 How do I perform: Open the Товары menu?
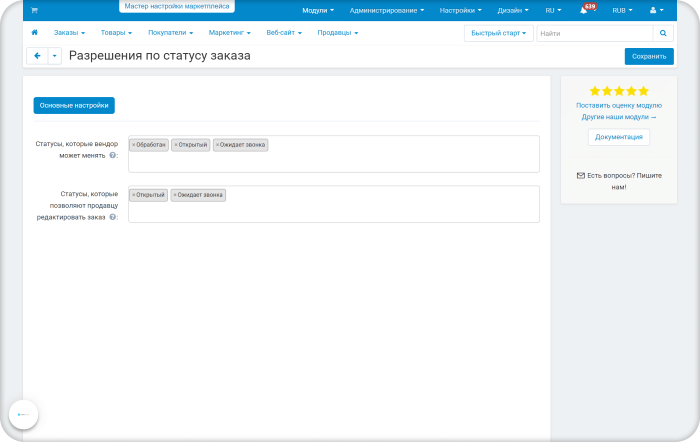click(116, 33)
